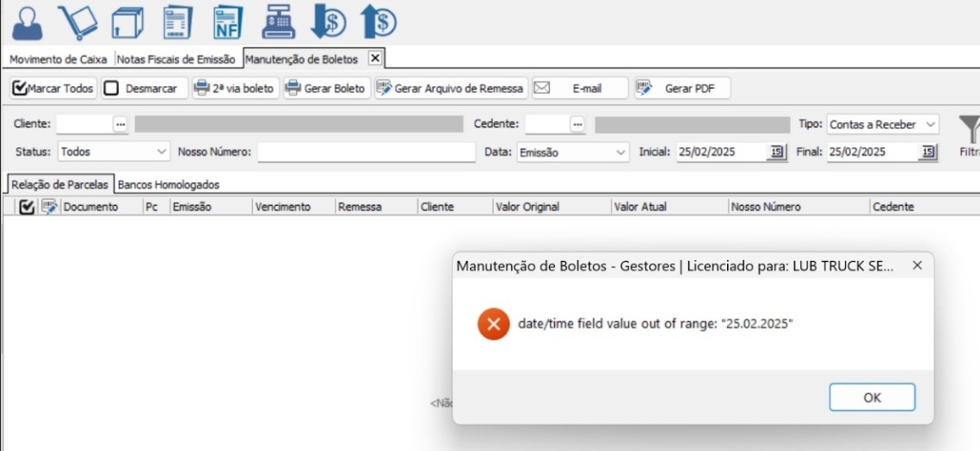Click the cash register icon

point(277,22)
